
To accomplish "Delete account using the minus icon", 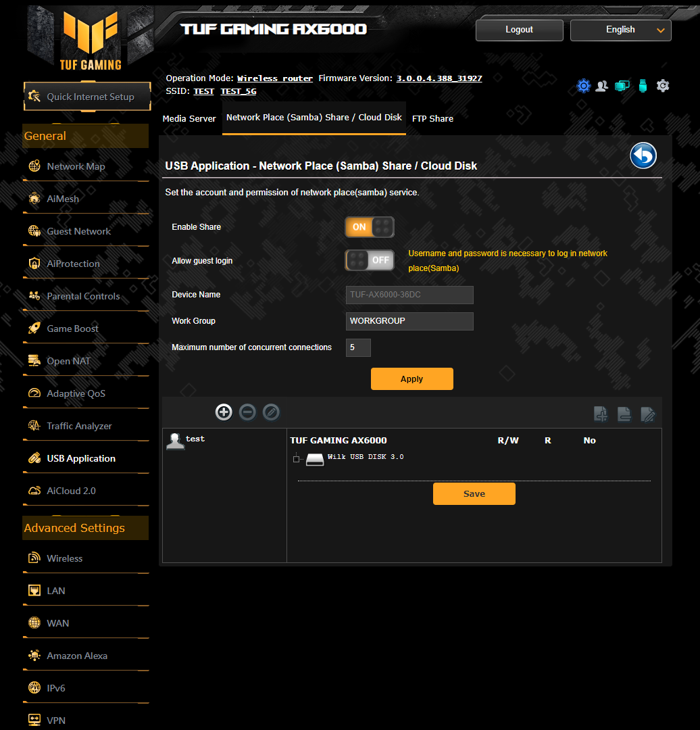I will point(247,412).
